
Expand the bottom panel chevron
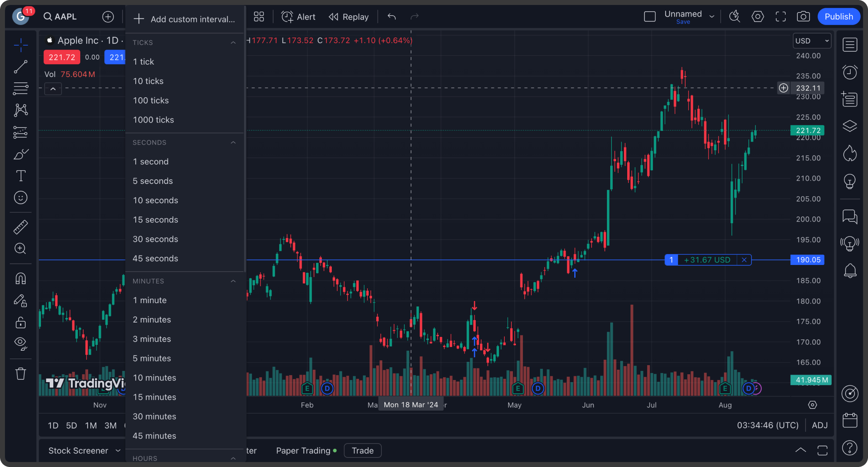[801, 450]
